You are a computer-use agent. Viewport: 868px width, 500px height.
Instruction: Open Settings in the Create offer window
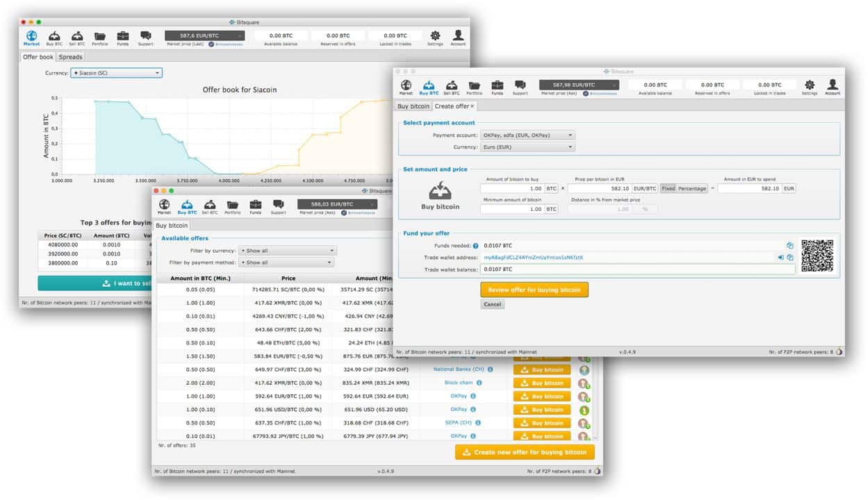810,87
